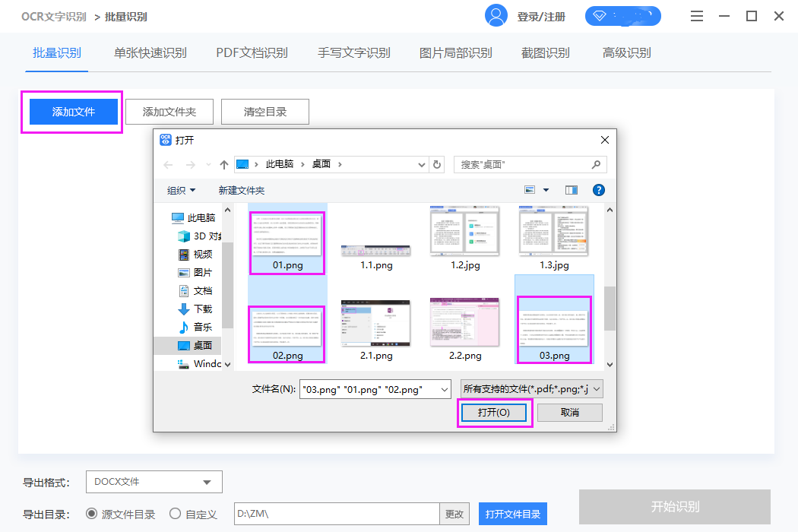This screenshot has width=798, height=532.
Task: Open the 音乐 music folder
Action: (195, 327)
